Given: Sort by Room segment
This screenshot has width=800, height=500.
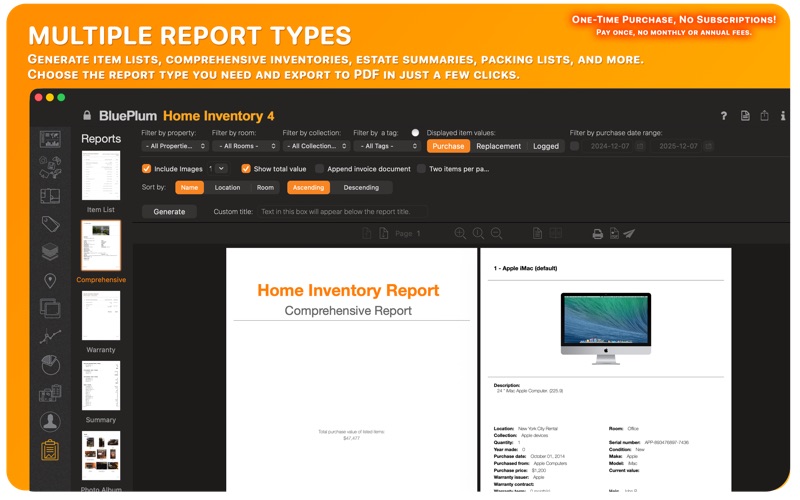Looking at the screenshot, I should [x=265, y=187].
